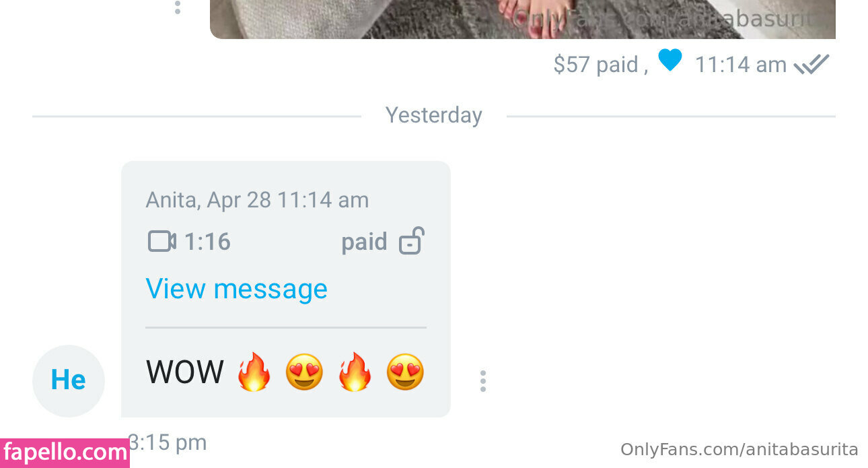This screenshot has height=468, width=868.
Task: Click the blue heart like icon
Action: pos(670,61)
